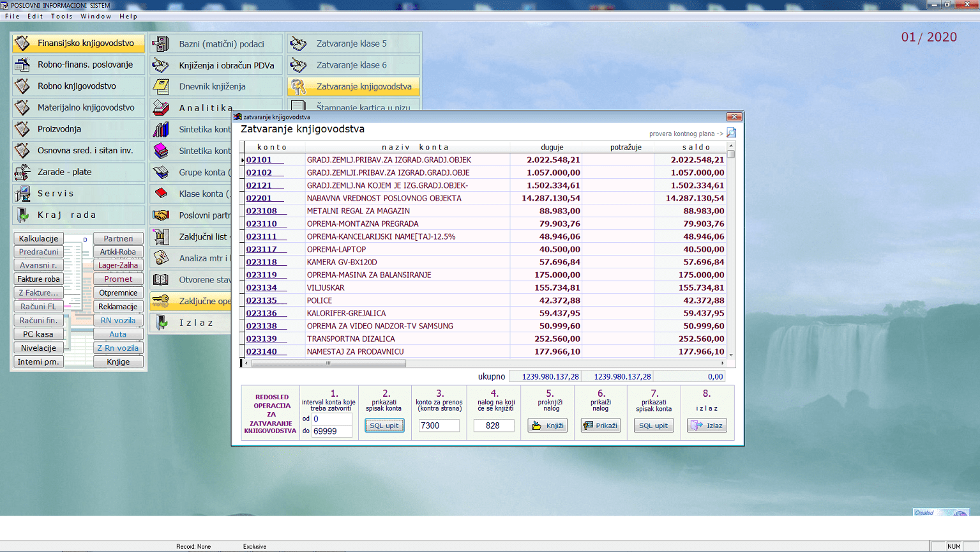Screen dimensions: 980x552
Task: Click the Fakture roba button
Action: click(38, 279)
